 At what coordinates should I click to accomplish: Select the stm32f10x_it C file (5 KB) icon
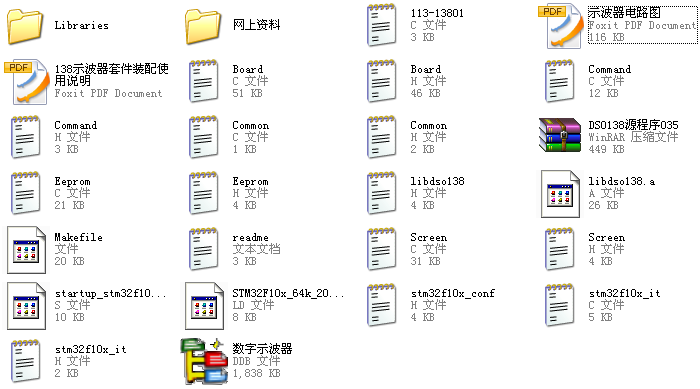point(559,305)
